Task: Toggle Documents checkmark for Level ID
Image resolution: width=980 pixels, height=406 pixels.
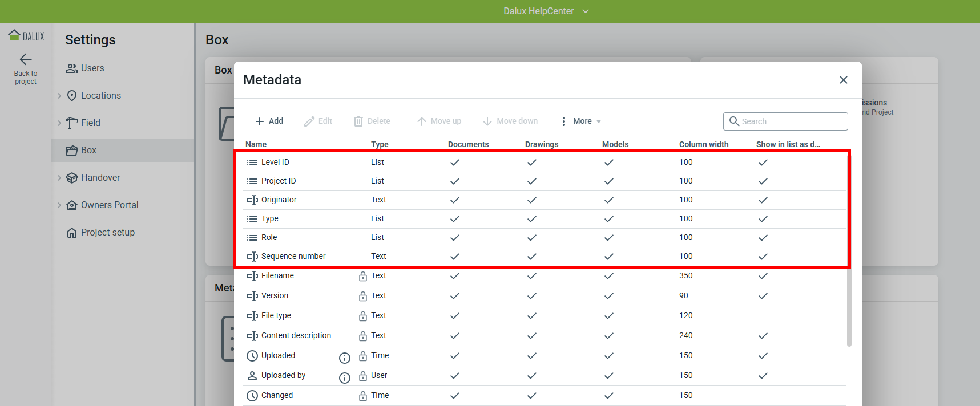Action: pyautogui.click(x=455, y=163)
